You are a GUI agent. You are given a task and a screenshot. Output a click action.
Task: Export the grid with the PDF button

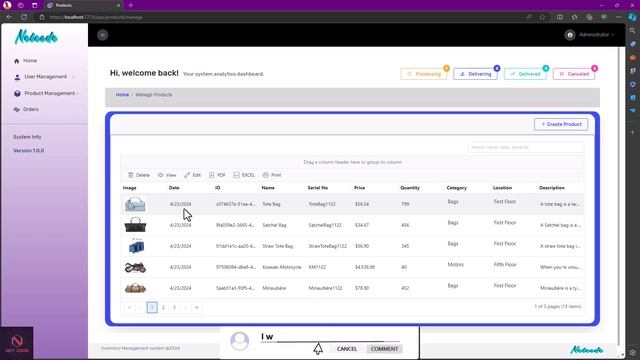click(x=217, y=175)
